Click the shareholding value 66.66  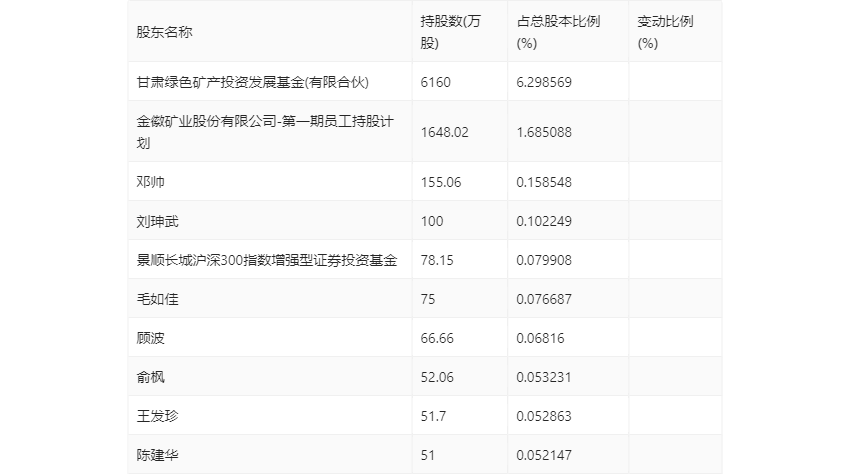pos(437,338)
